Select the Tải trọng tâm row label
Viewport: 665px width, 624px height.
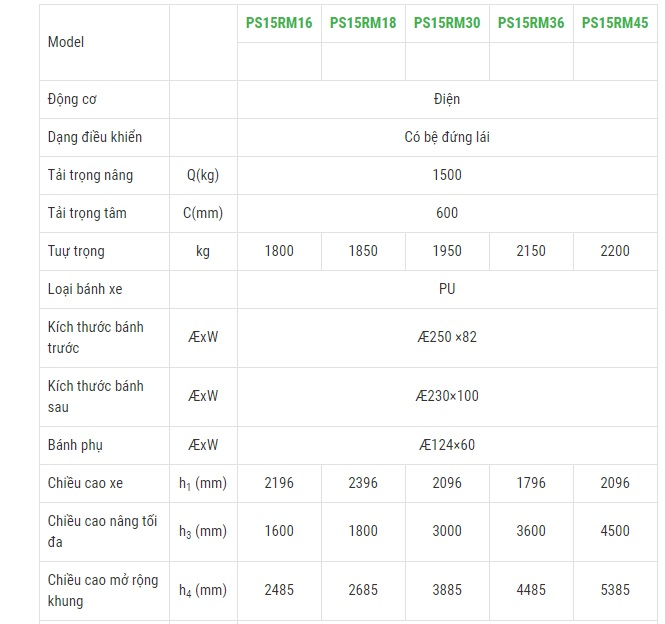pos(87,213)
